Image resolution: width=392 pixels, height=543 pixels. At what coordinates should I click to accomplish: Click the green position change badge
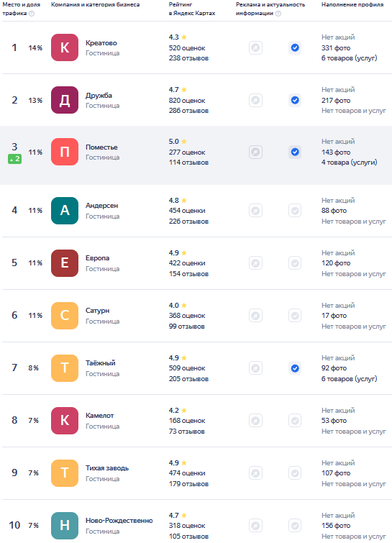(x=15, y=159)
